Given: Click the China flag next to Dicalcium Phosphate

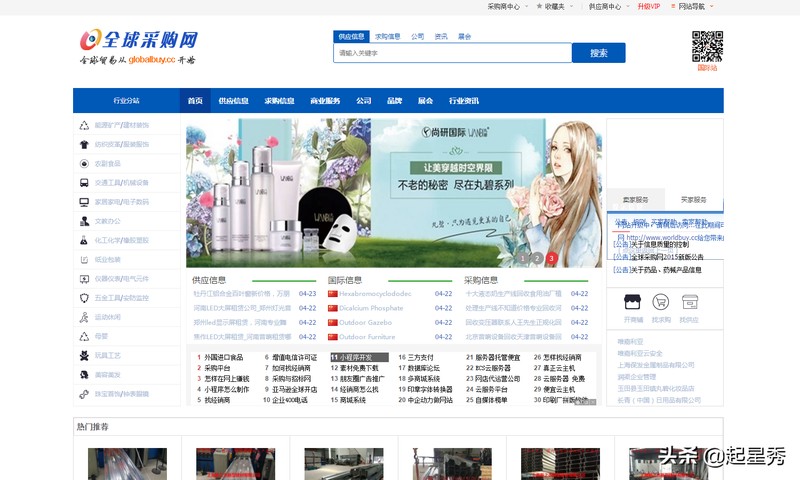Looking at the screenshot, I should [x=333, y=308].
